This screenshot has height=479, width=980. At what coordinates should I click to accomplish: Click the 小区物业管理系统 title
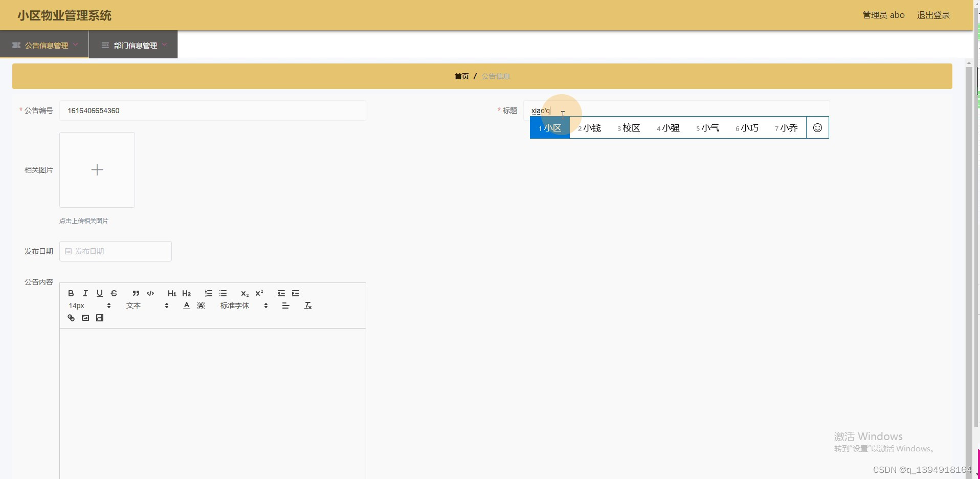click(64, 15)
